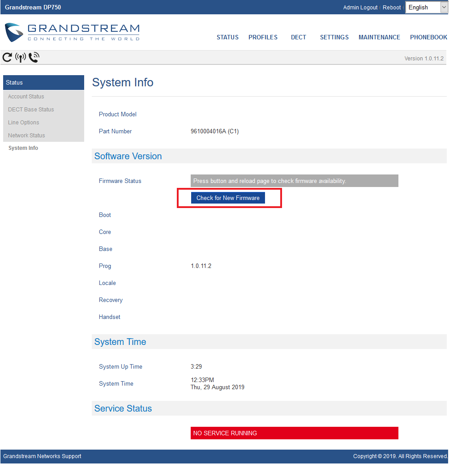The height and width of the screenshot is (476, 449).
Task: Click the phone with waves icon
Action: [x=34, y=57]
